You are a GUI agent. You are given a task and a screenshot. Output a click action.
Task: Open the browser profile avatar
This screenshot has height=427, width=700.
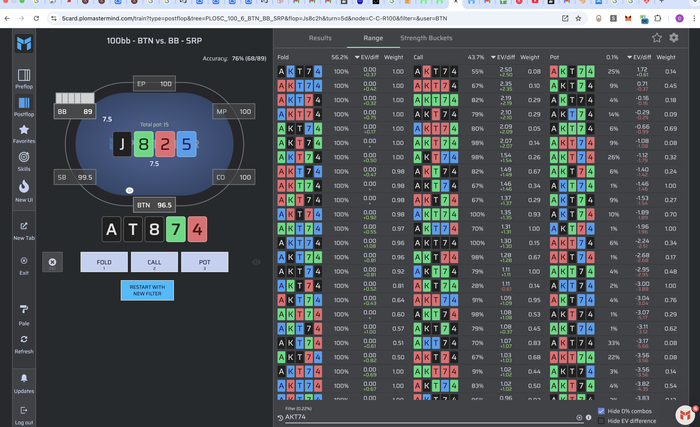[x=679, y=18]
